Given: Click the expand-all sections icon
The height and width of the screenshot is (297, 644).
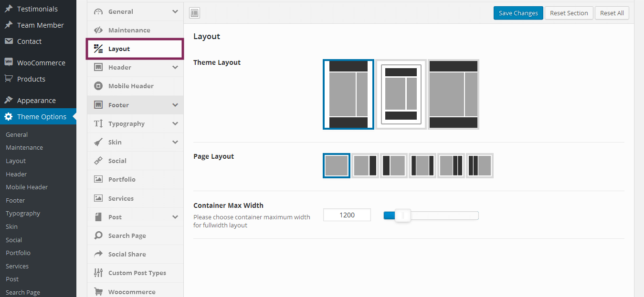Looking at the screenshot, I should 194,13.
